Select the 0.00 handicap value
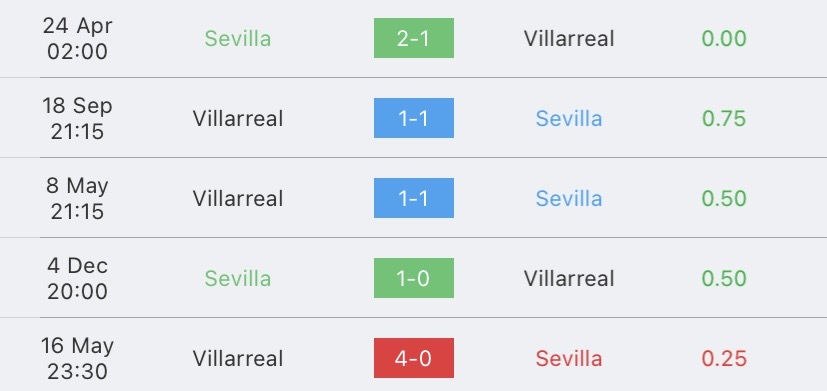This screenshot has width=827, height=391. coord(724,39)
